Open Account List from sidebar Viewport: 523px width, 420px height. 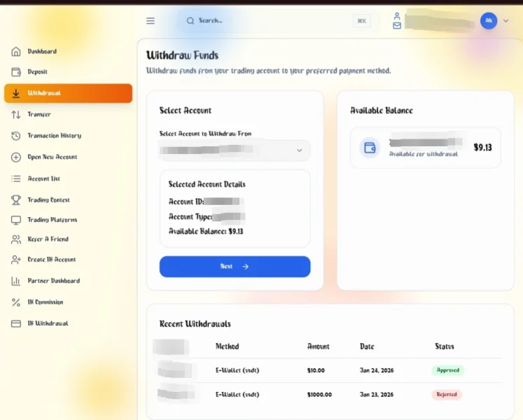pos(68,178)
